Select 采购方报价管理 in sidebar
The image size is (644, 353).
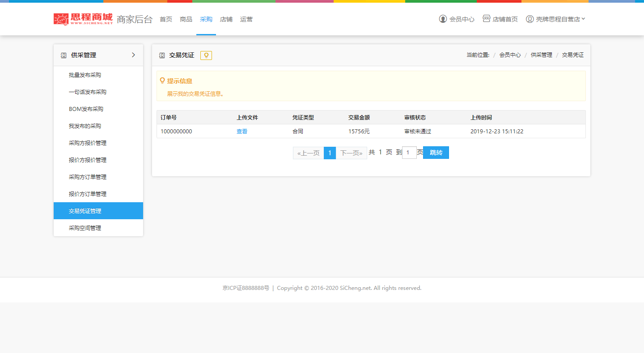click(98, 143)
